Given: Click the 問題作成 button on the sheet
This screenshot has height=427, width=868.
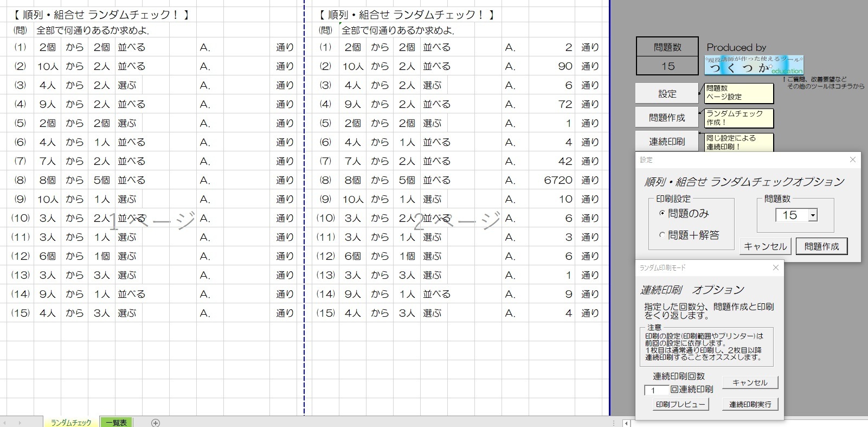Looking at the screenshot, I should click(667, 117).
